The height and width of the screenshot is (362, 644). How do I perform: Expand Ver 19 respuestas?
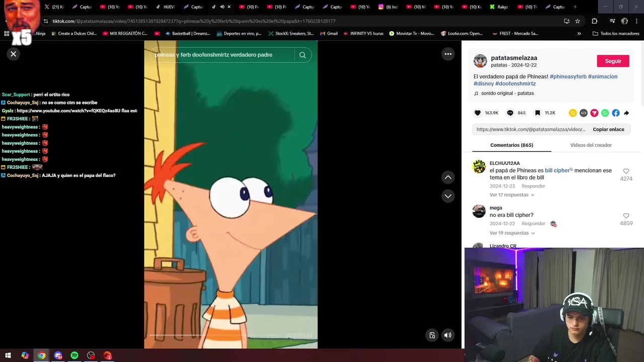point(512,233)
